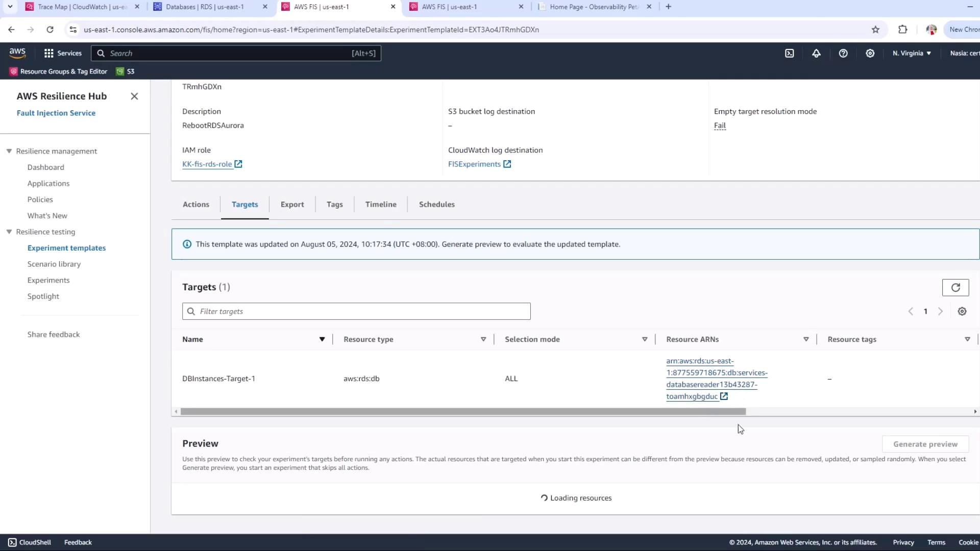Click the horizontal table scrollbar

pos(463,411)
